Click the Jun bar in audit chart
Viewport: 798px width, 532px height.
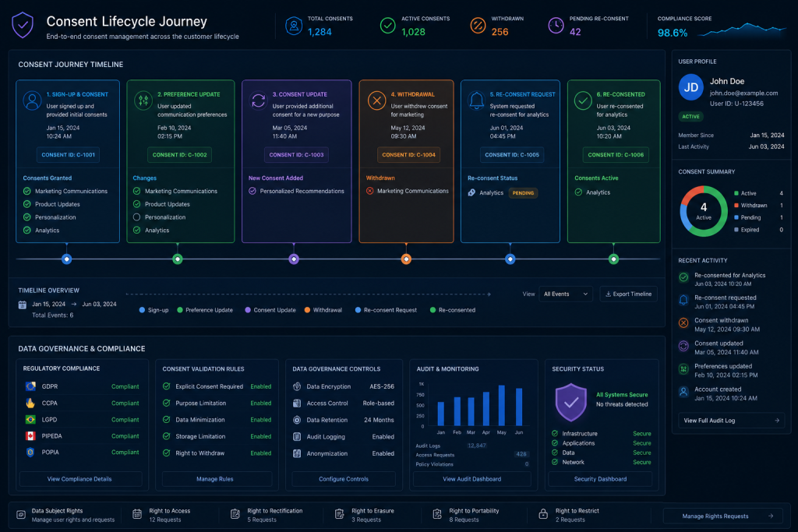click(x=519, y=407)
